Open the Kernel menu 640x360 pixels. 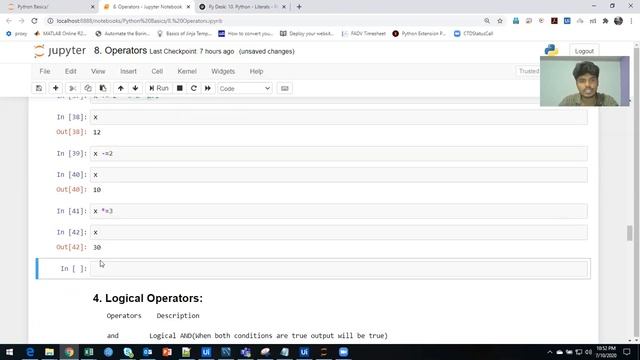coord(187,71)
